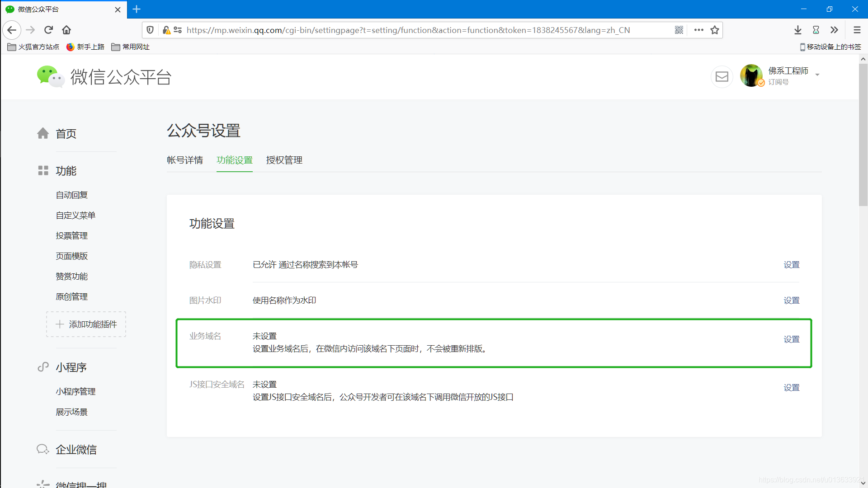
Task: Open page actions three-dot menu
Action: click(x=699, y=30)
